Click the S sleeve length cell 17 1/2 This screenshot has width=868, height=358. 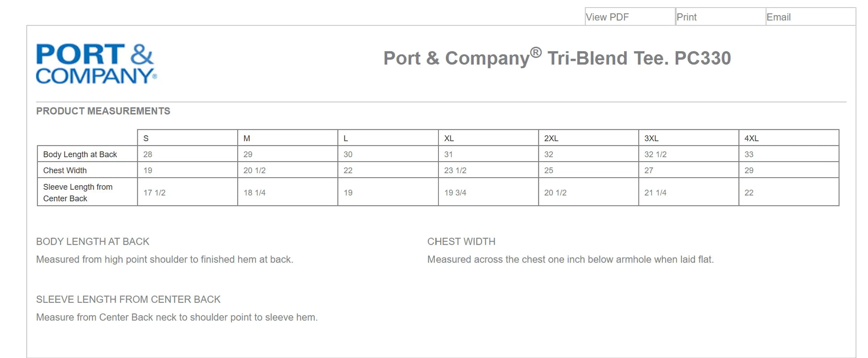tap(154, 193)
